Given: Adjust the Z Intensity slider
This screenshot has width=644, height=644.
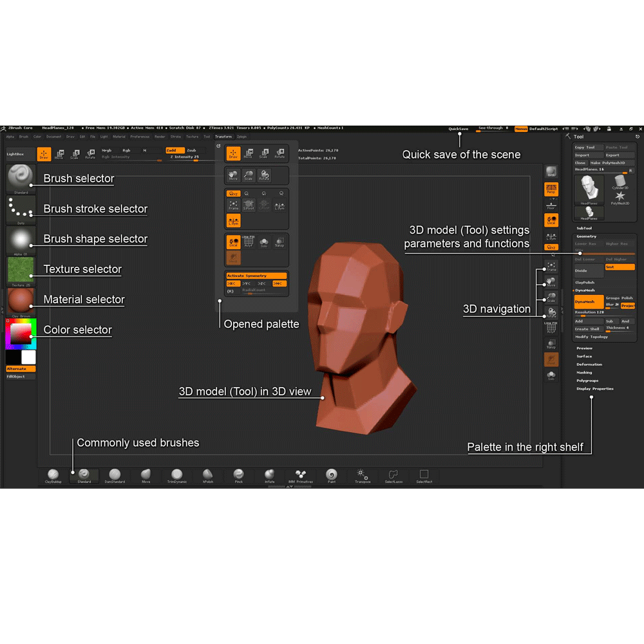Looking at the screenshot, I should [x=185, y=157].
